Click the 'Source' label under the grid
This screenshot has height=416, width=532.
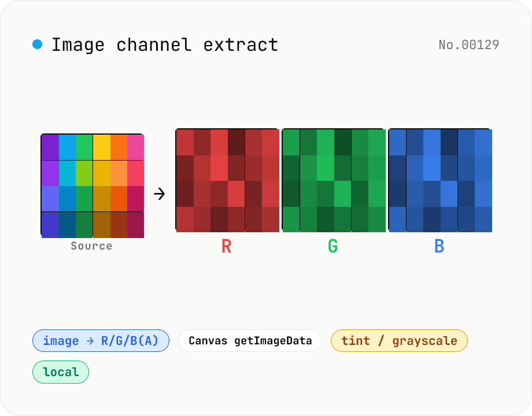click(x=91, y=246)
